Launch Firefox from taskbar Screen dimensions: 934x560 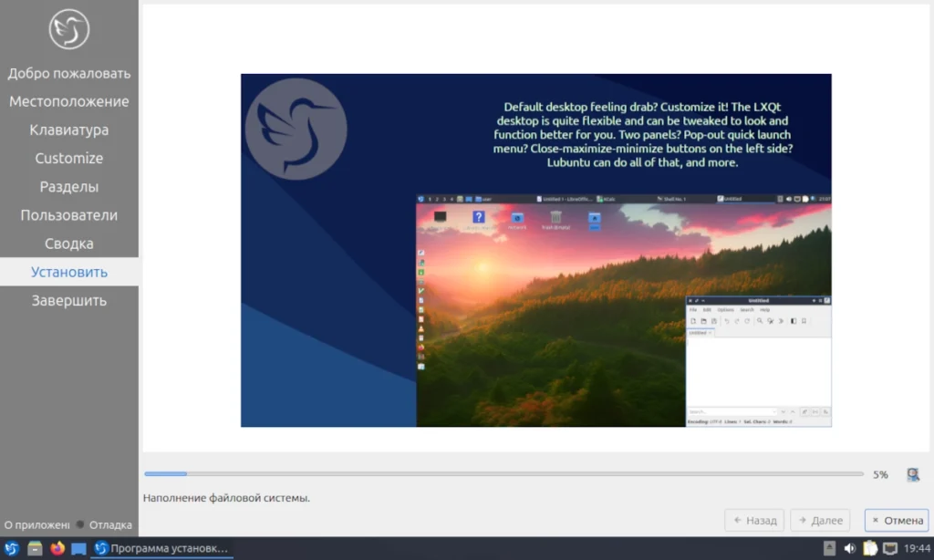tap(57, 548)
